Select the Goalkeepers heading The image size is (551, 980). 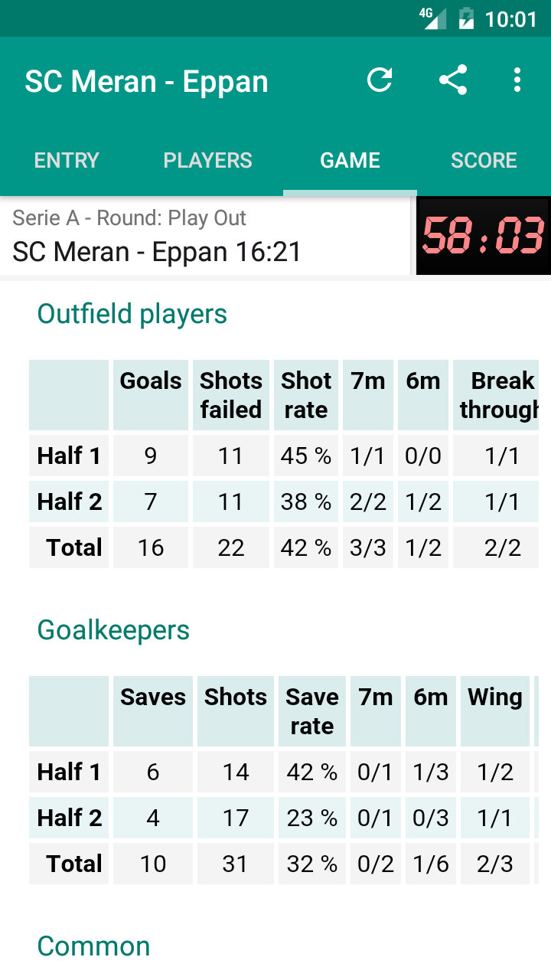pos(112,629)
